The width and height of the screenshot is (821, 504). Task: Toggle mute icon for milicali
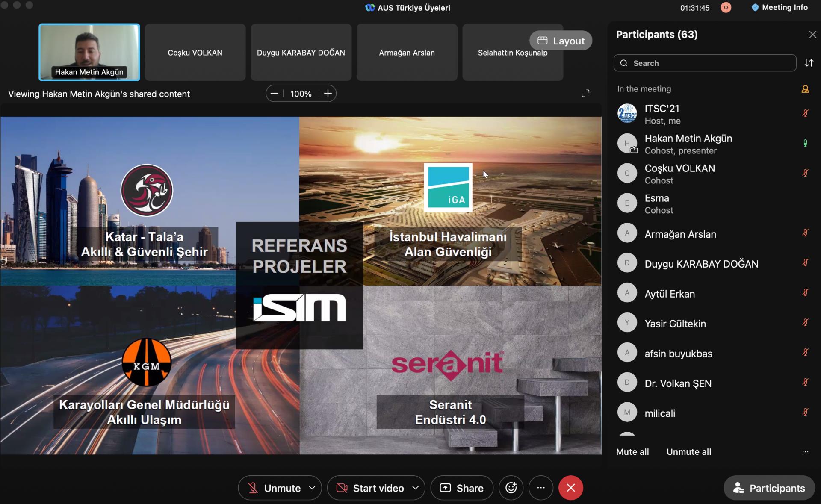(805, 413)
